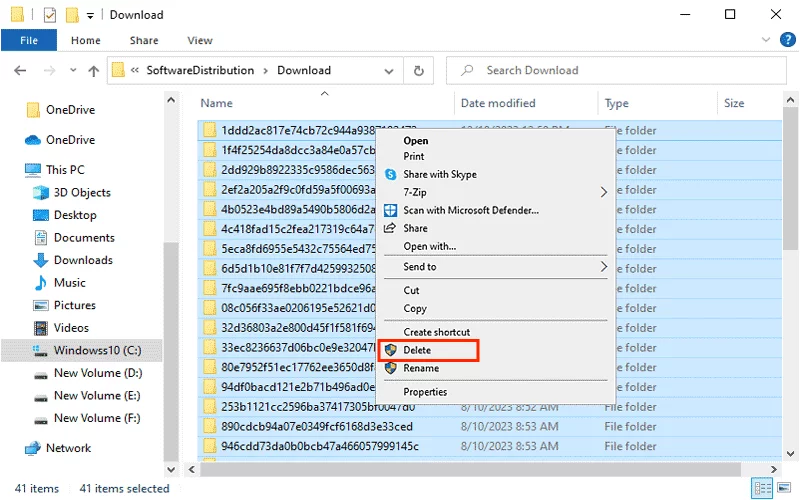Viewport: 800px width, 500px height.
Task: Open 3D Objects in navigation pane
Action: click(x=72, y=193)
